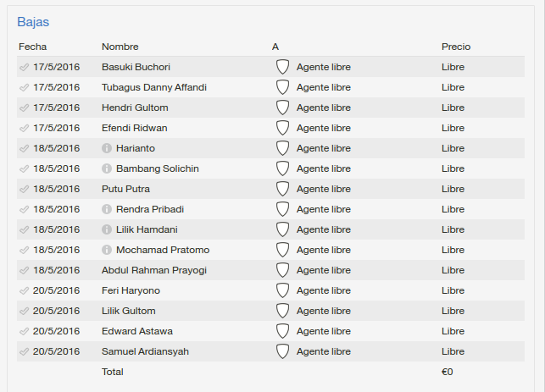Click the shield badge in Putu Putra row
This screenshot has width=545, height=392.
click(282, 189)
